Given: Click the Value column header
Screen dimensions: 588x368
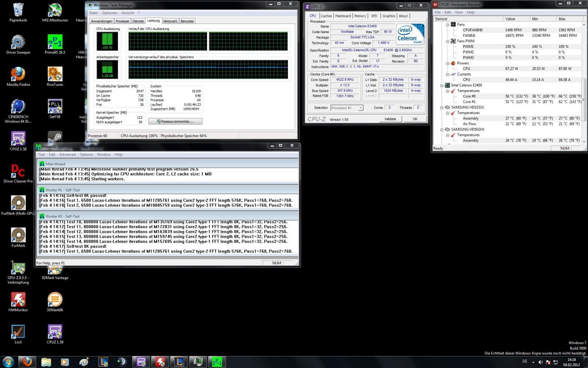Looking at the screenshot, I should (x=516, y=19).
